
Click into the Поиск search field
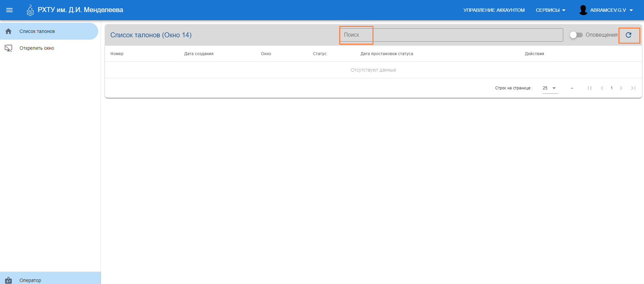(x=451, y=35)
